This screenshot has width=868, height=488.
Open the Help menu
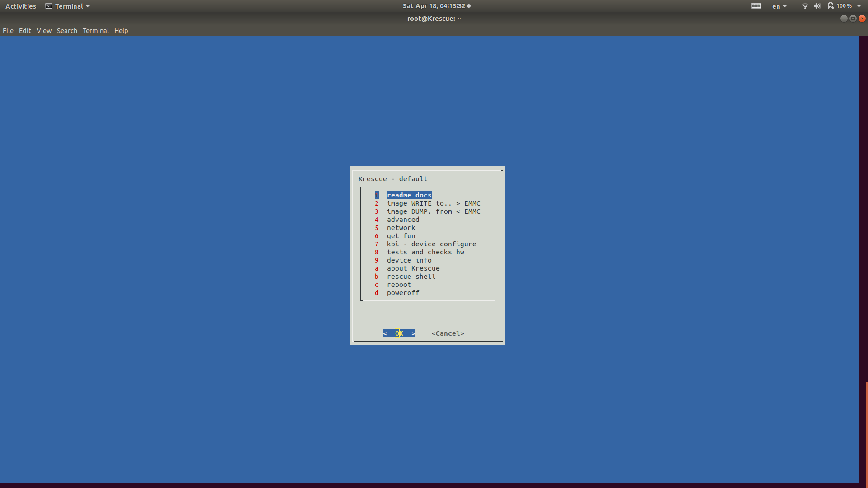[121, 31]
